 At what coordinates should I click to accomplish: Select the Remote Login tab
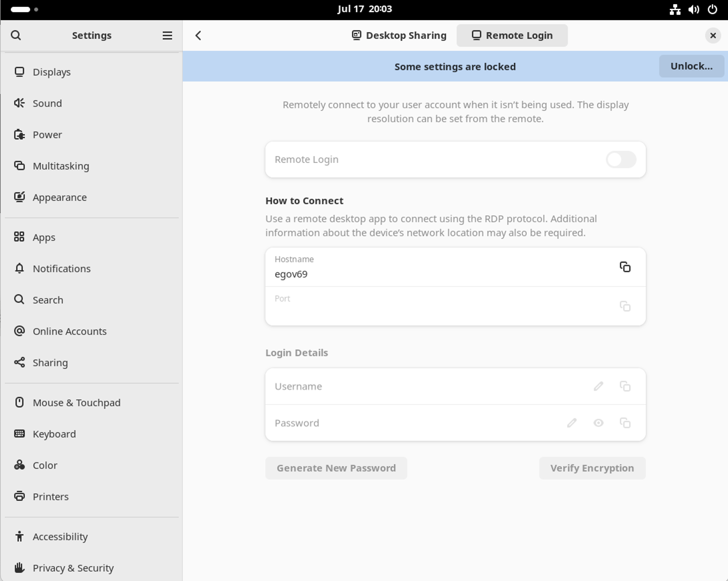(x=512, y=35)
